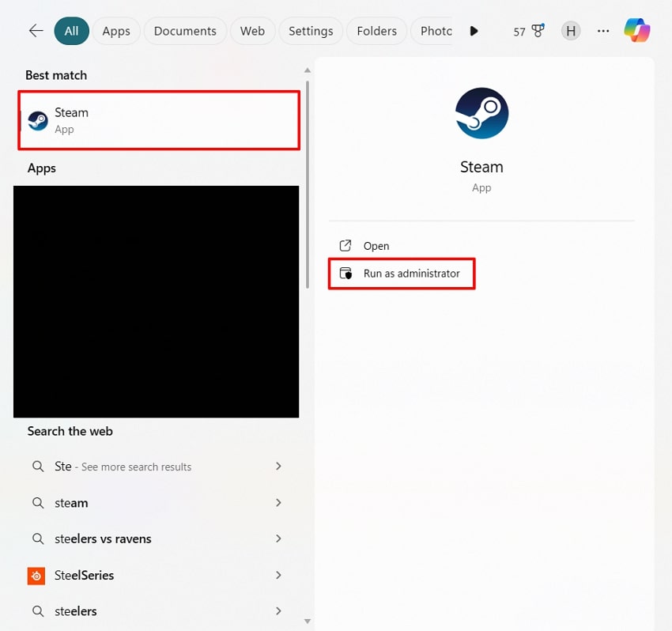
Task: Click the Open external-link icon
Action: pyautogui.click(x=345, y=246)
